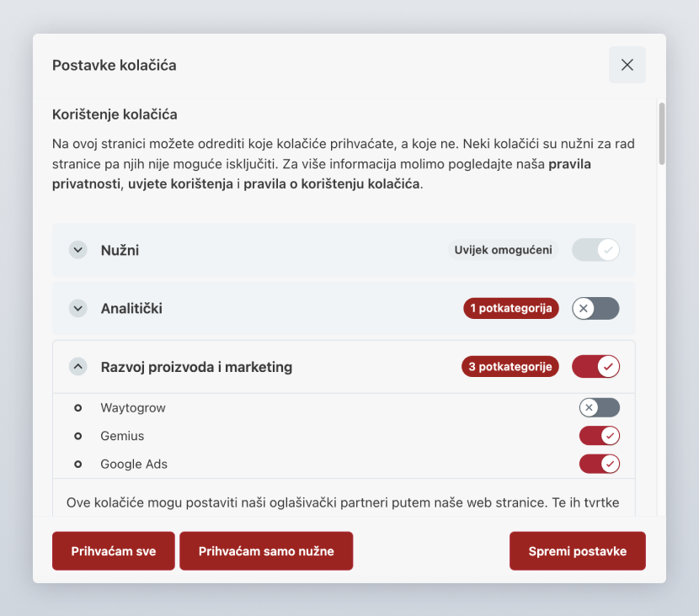Toggle the always-enabled Nužni switch
The width and height of the screenshot is (699, 616).
[x=595, y=250]
